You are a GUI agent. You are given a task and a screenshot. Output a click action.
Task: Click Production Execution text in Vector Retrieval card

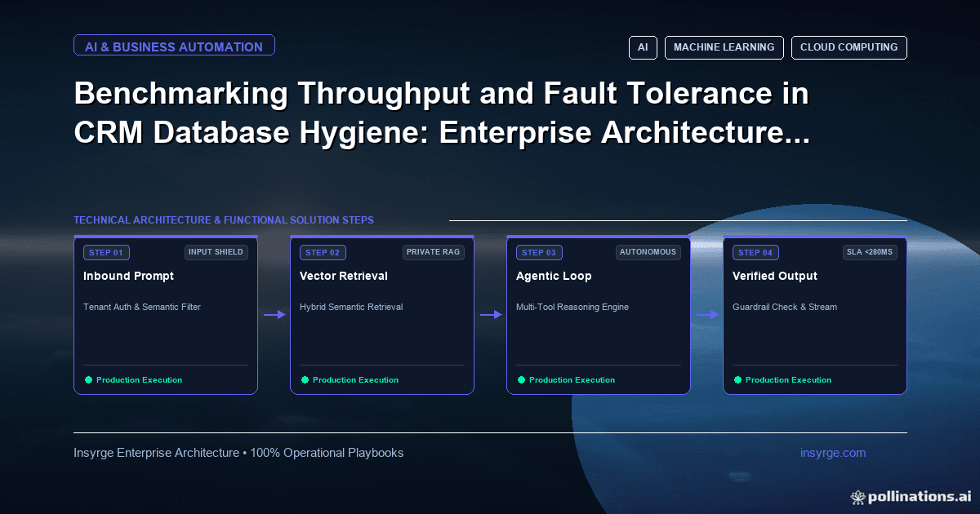[355, 380]
